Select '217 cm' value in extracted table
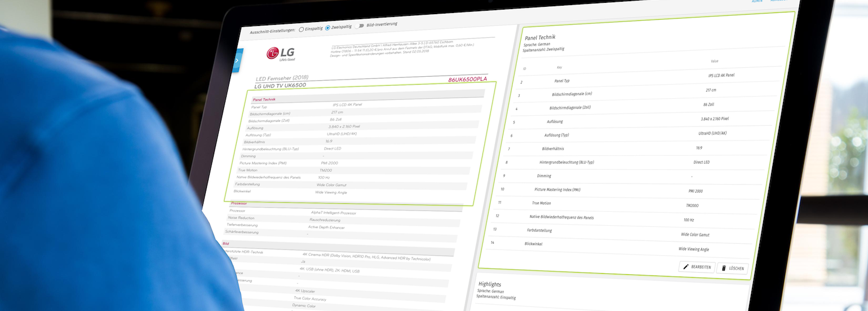Image resolution: width=868 pixels, height=311 pixels. click(x=711, y=90)
